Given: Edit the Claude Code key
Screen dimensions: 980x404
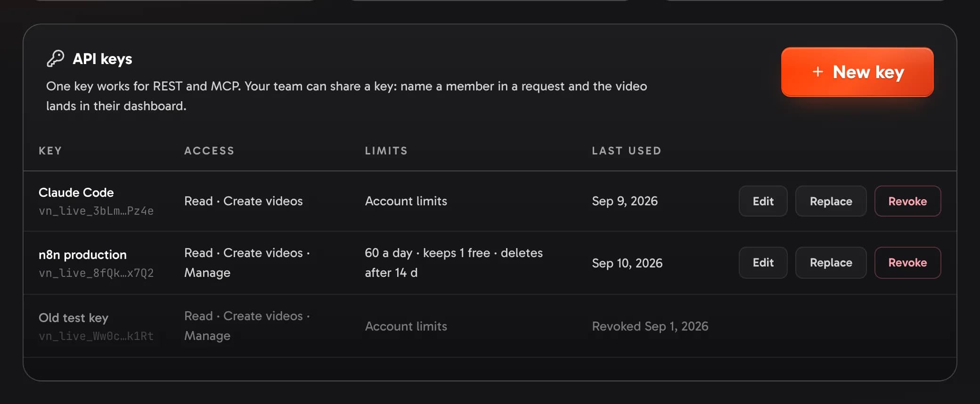Looking at the screenshot, I should click(x=763, y=201).
